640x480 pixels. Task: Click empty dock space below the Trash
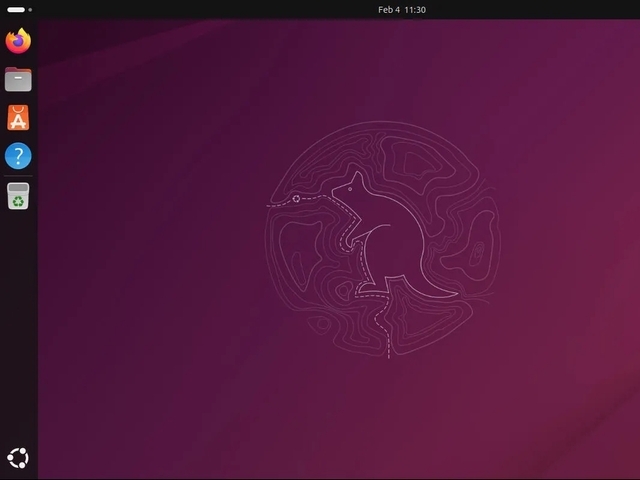click(x=18, y=320)
